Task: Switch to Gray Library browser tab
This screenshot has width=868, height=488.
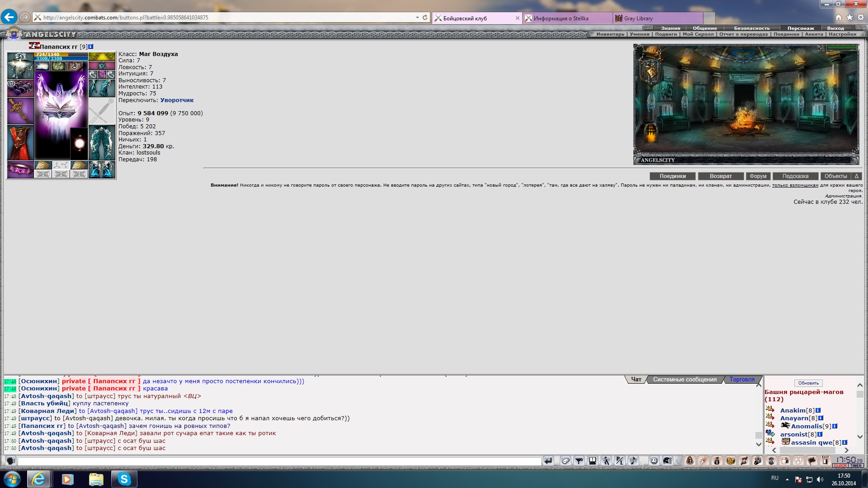Action: 658,18
